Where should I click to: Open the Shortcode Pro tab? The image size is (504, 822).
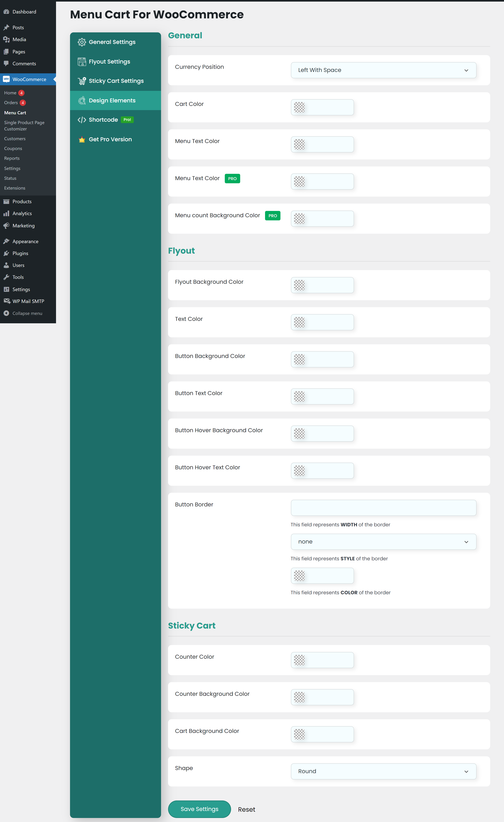[x=115, y=120]
